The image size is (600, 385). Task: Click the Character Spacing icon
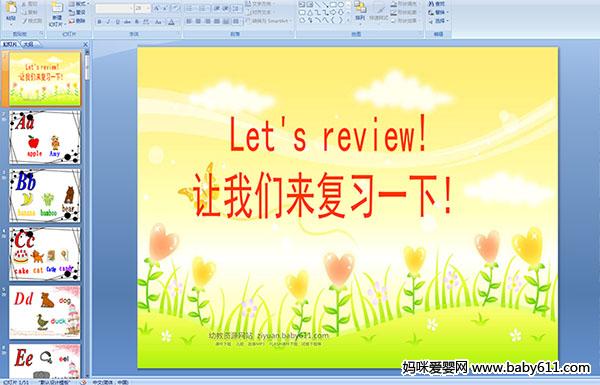click(146, 22)
